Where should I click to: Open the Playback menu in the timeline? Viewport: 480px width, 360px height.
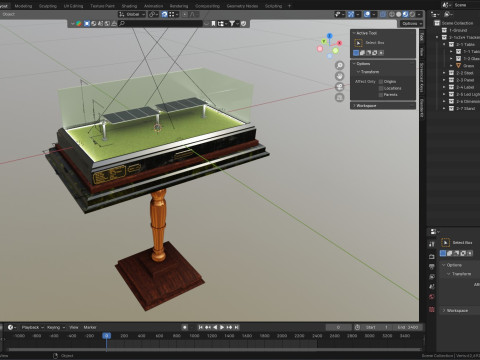point(32,327)
